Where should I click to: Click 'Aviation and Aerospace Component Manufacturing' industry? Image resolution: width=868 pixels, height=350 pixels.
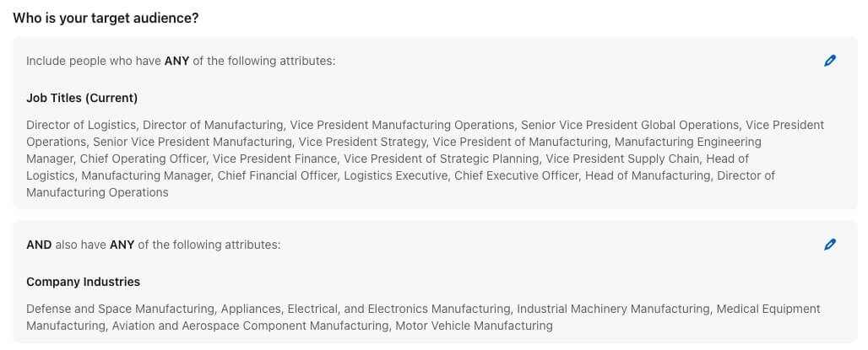pyautogui.click(x=250, y=326)
